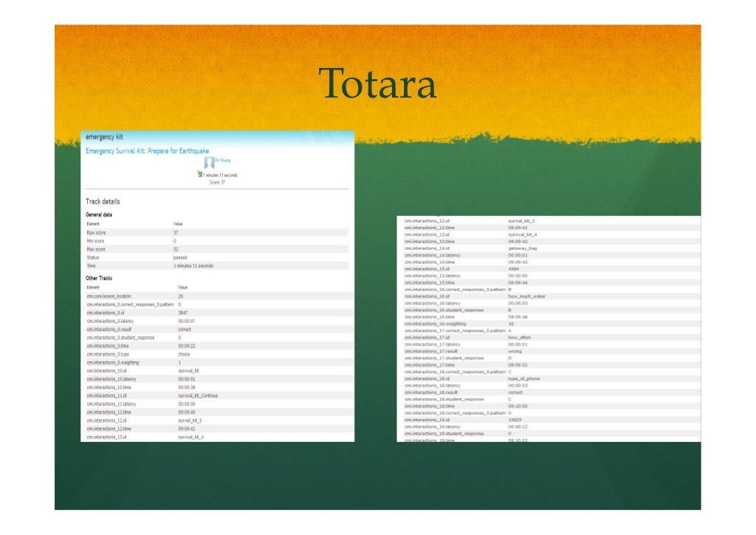Select the 'cmi.interactions_0.result' label
Viewport: 756px width, 535px height.
[x=109, y=329]
